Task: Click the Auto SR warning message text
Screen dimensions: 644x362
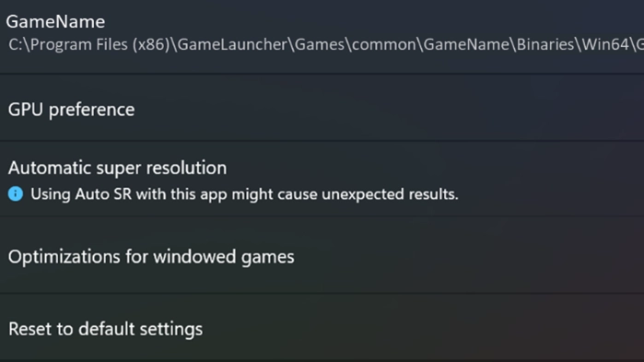Action: pyautogui.click(x=244, y=194)
